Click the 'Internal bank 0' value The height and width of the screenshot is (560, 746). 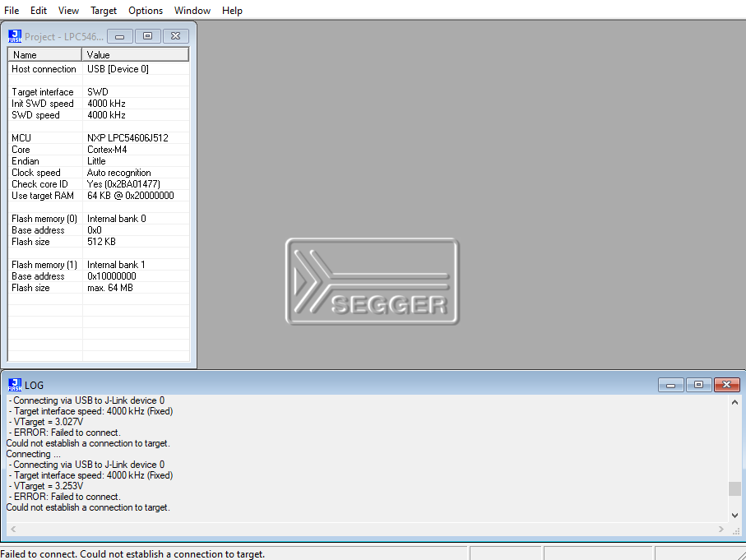click(117, 219)
